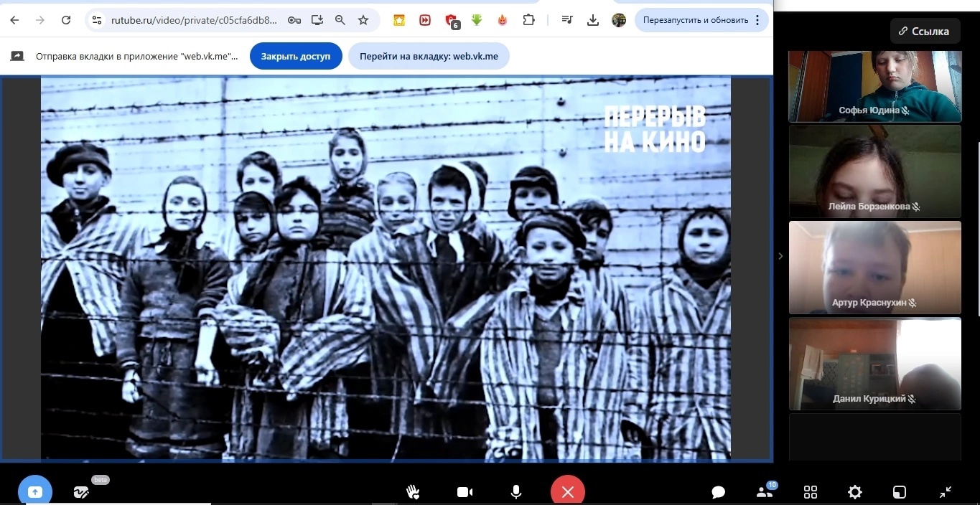This screenshot has width=980, height=505.
Task: Click the shared video frame
Action: pos(386,268)
